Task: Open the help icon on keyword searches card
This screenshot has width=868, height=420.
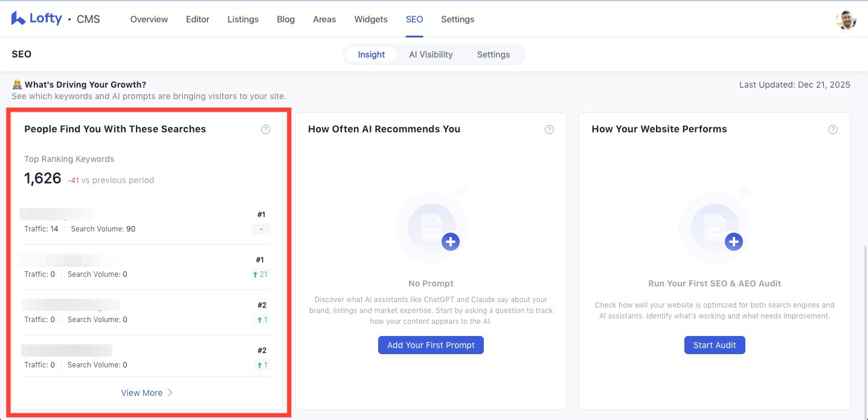Action: [x=265, y=129]
